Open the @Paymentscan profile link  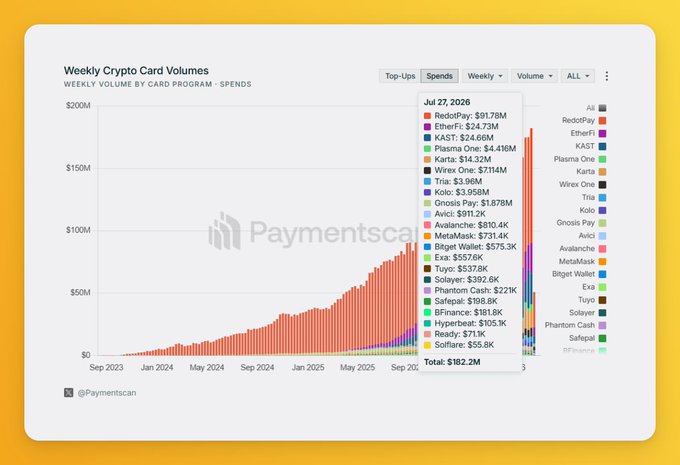pos(107,393)
